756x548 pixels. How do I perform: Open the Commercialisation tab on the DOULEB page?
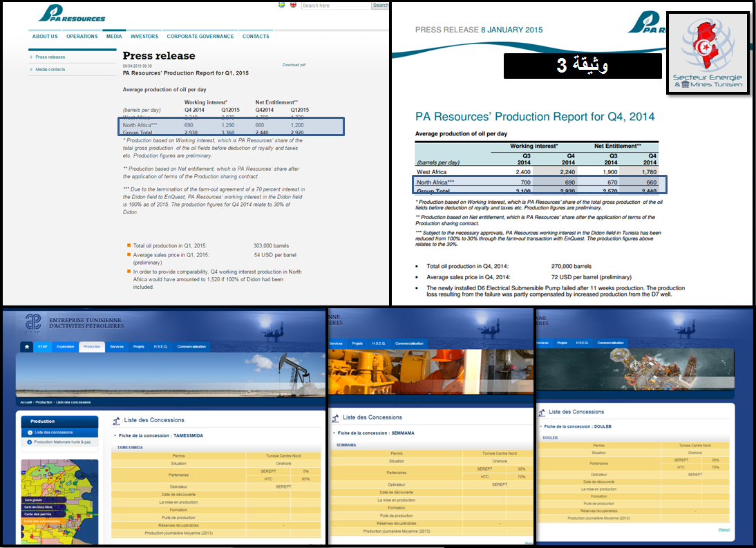610,343
